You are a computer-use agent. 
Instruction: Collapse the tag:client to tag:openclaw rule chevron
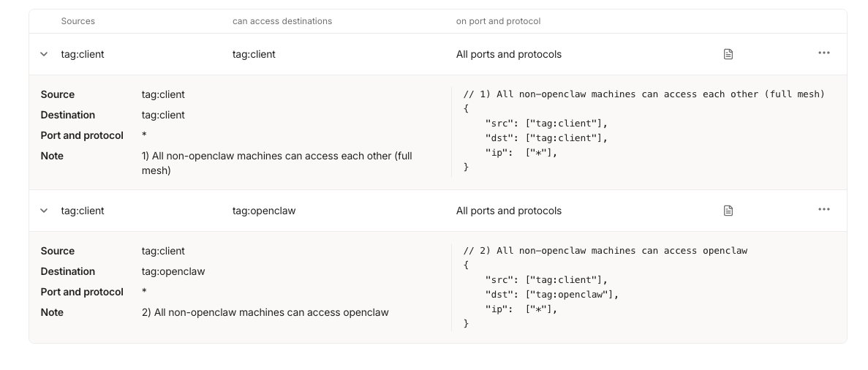(x=44, y=211)
